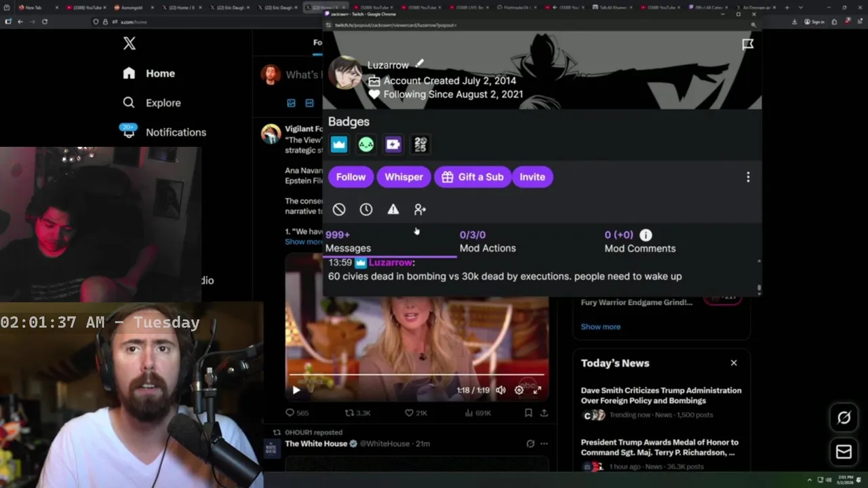Screen dimensions: 868x488
Task: Click the Whisper button
Action: pos(403,177)
